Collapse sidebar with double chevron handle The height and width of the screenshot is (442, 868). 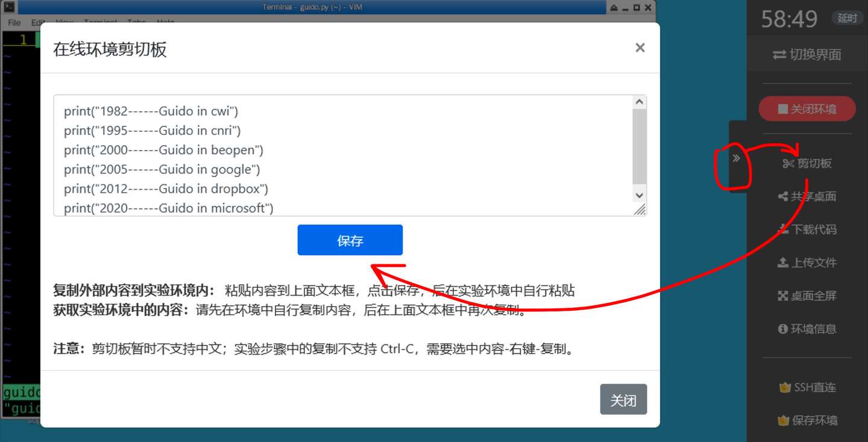pos(736,158)
